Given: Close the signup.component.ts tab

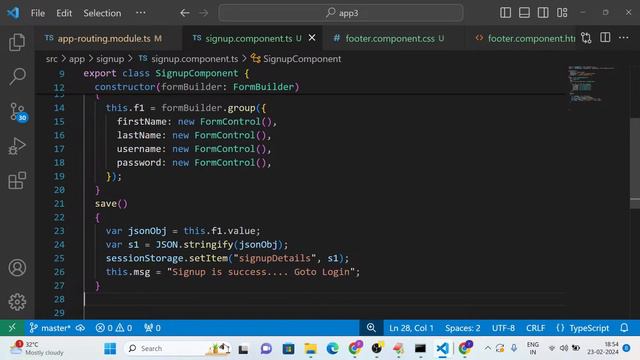Looking at the screenshot, I should (312, 38).
